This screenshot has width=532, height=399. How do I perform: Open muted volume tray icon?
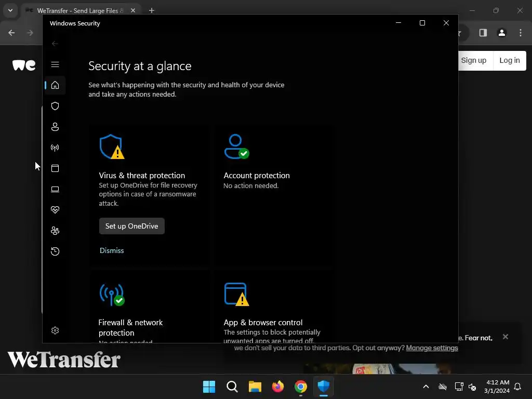tap(472, 387)
